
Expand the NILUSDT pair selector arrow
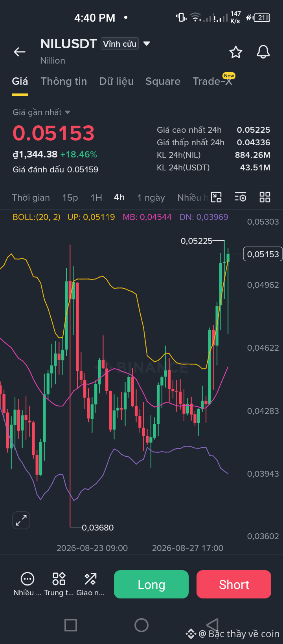pos(147,44)
